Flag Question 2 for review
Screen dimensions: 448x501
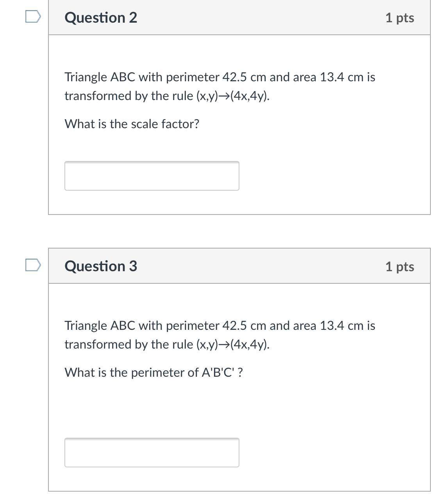(33, 17)
